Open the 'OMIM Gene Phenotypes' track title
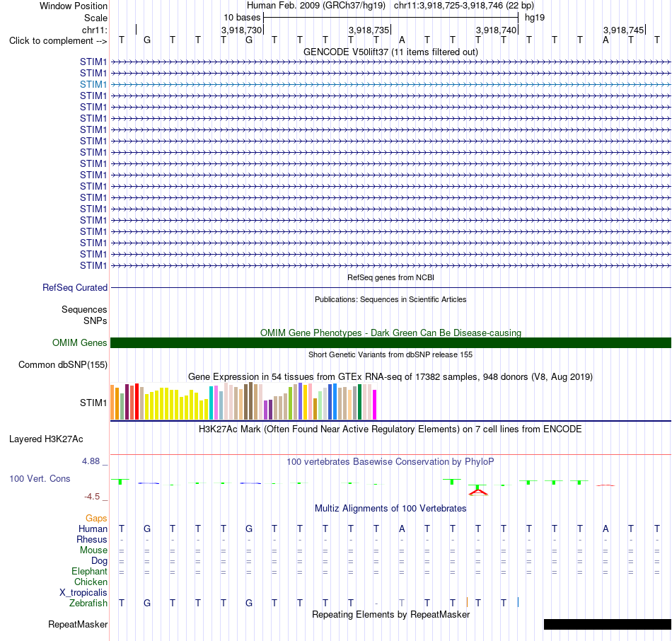 click(x=390, y=333)
